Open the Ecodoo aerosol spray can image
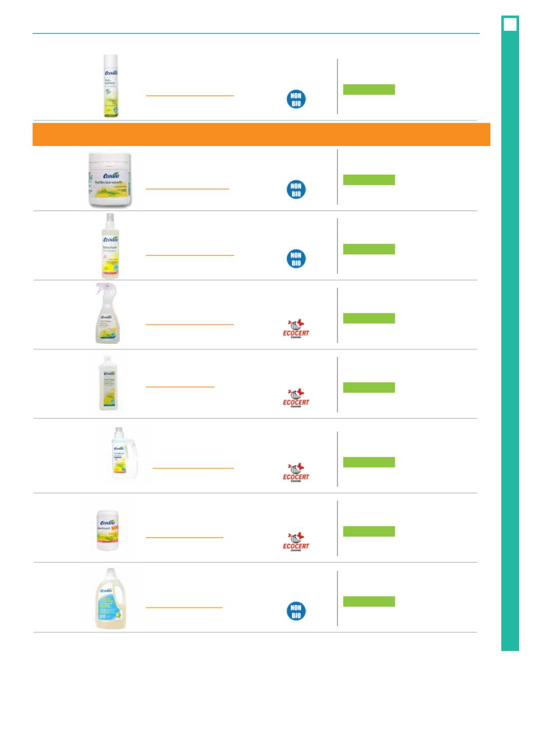 coord(110,86)
